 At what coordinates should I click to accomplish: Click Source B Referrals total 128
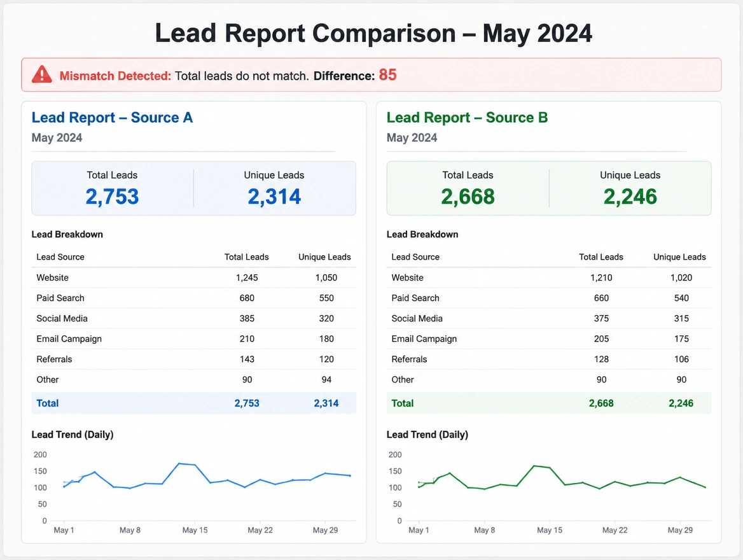[x=601, y=359]
